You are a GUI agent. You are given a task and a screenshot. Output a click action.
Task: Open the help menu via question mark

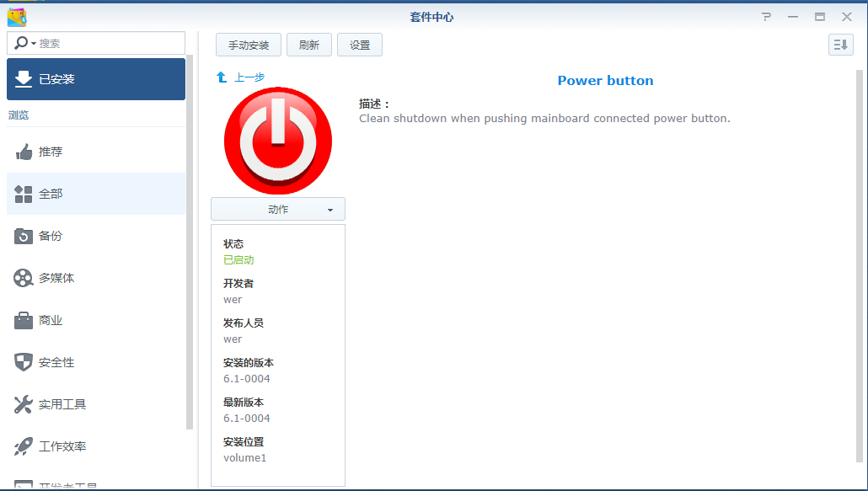coord(765,16)
